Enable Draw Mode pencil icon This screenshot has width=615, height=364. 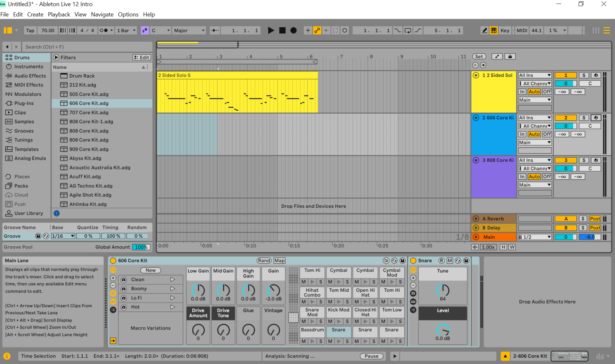coord(484,30)
